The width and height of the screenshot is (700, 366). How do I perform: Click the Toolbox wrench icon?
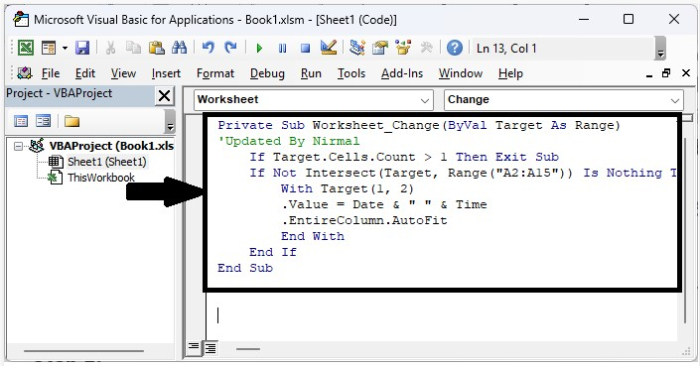point(426,48)
